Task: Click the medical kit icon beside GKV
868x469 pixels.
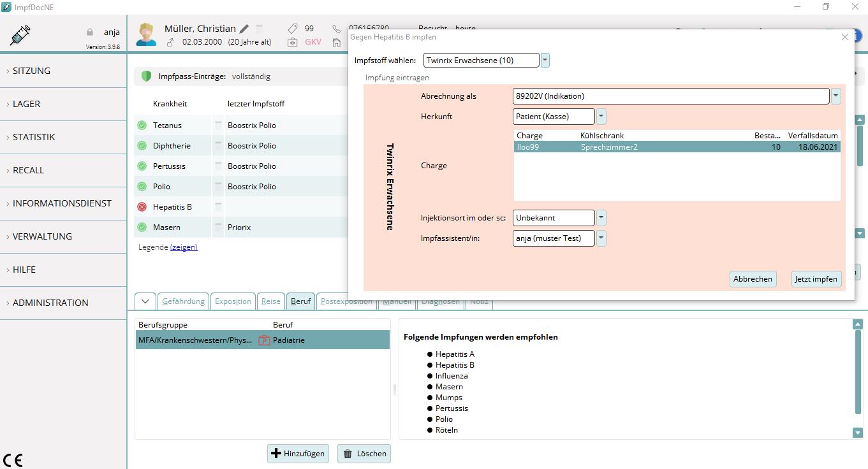Action: coord(293,42)
